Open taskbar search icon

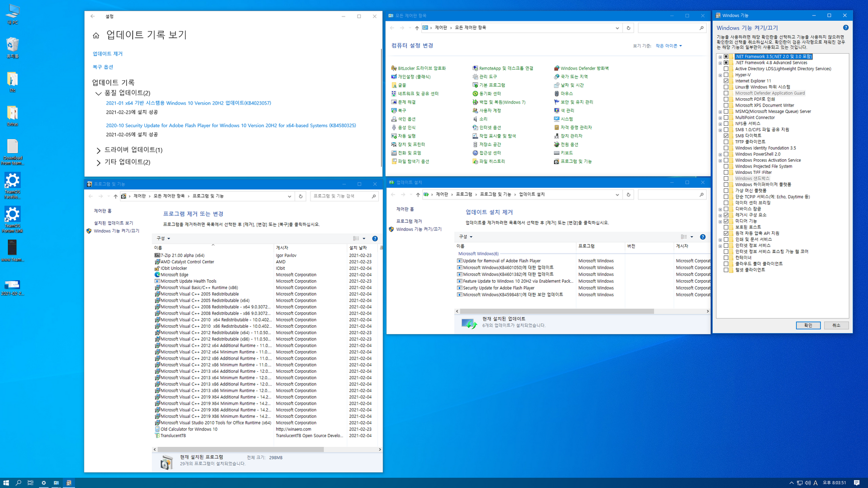(18, 483)
